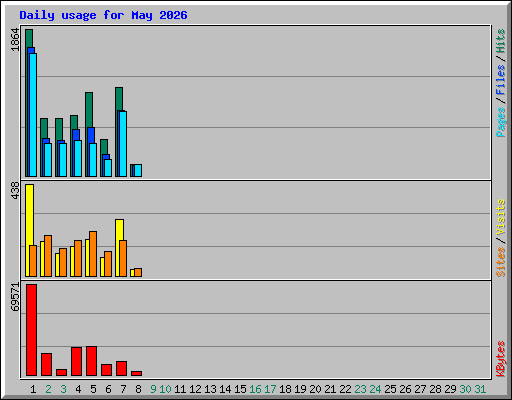Click the red KBytes bar for day 2
This screenshot has height=400, width=512.
click(x=46, y=364)
